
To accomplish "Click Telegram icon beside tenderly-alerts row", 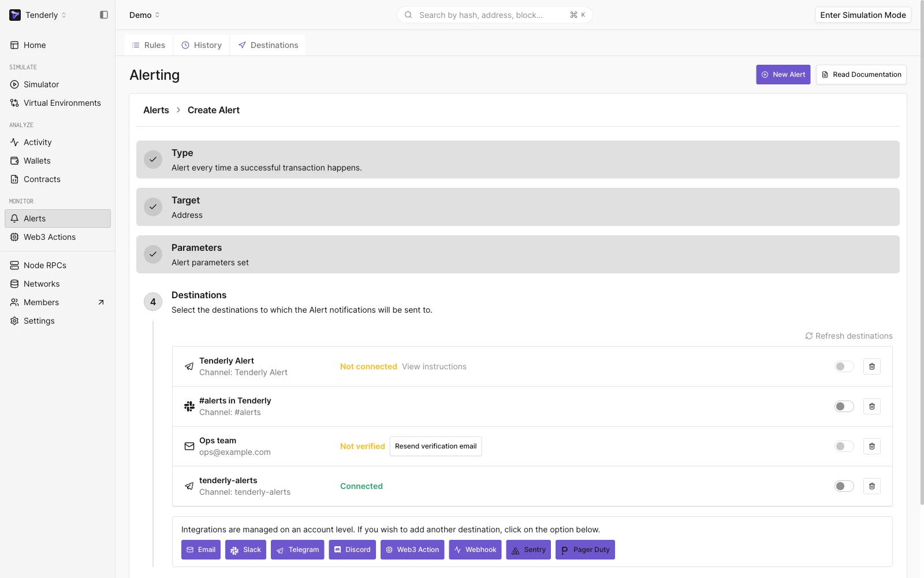I will tap(189, 486).
